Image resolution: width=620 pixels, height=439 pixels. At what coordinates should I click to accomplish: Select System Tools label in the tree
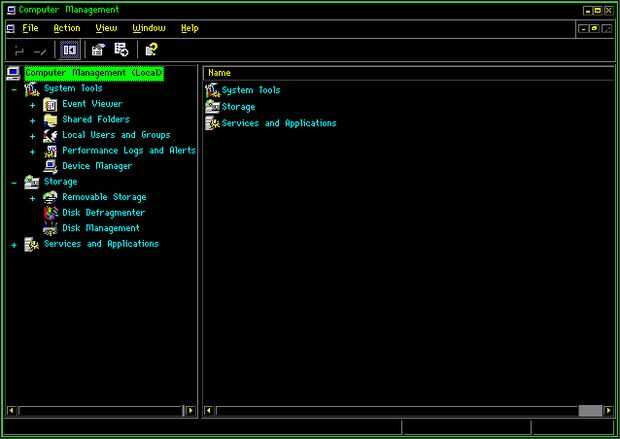73,89
